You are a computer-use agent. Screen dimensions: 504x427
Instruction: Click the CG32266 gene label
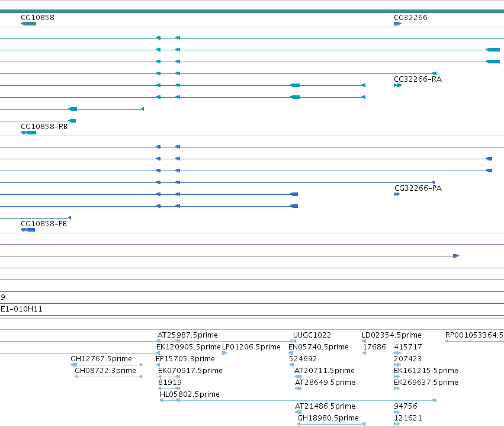point(410,17)
